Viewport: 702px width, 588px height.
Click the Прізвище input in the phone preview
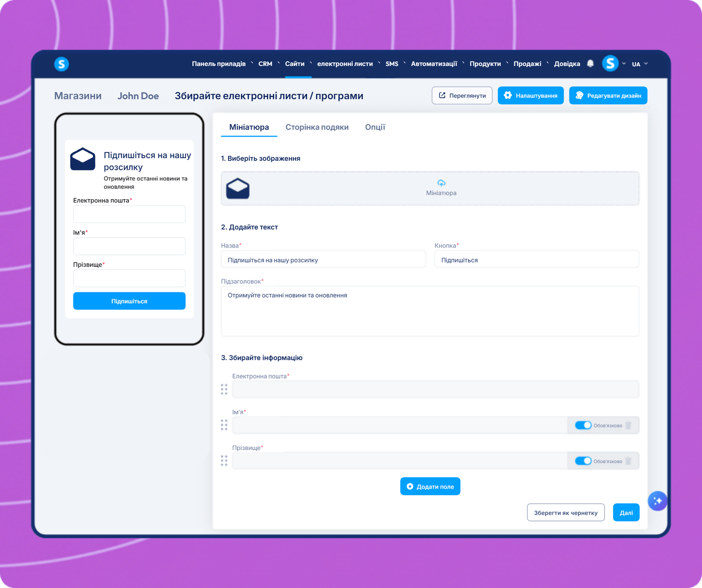(129, 278)
